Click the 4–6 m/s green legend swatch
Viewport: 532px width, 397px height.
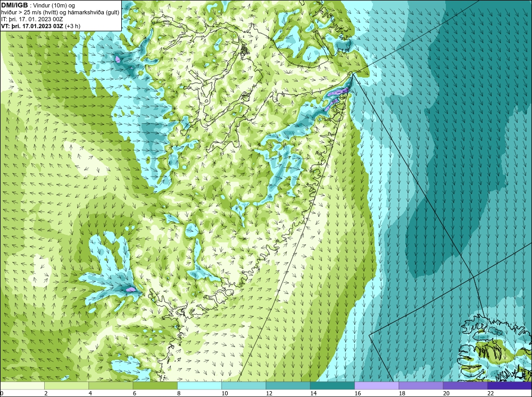tap(111, 386)
